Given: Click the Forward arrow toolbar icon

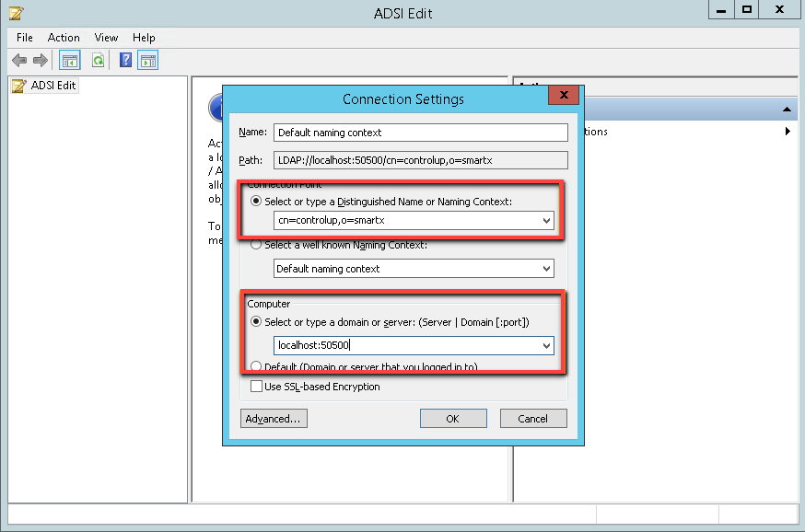Looking at the screenshot, I should [x=40, y=61].
